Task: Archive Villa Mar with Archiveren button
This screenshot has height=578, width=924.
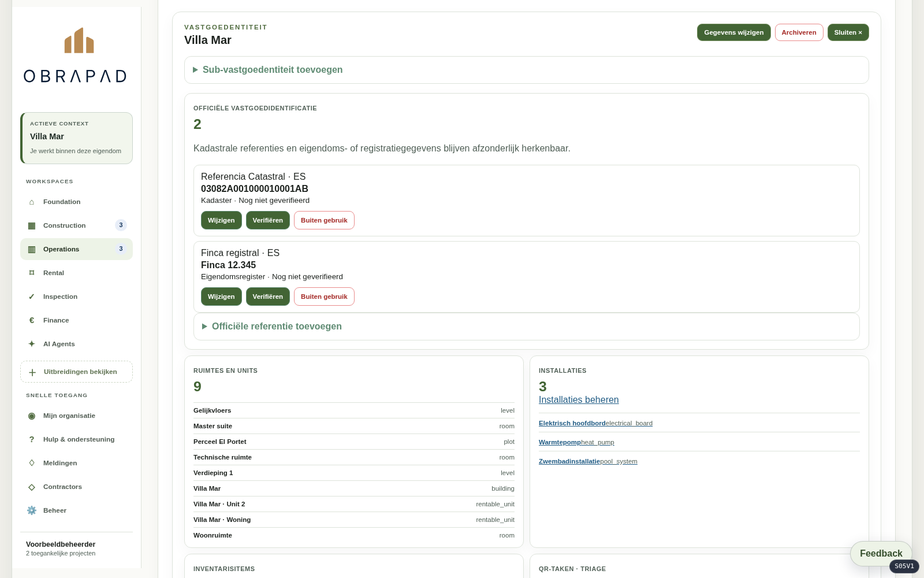Action: [799, 32]
